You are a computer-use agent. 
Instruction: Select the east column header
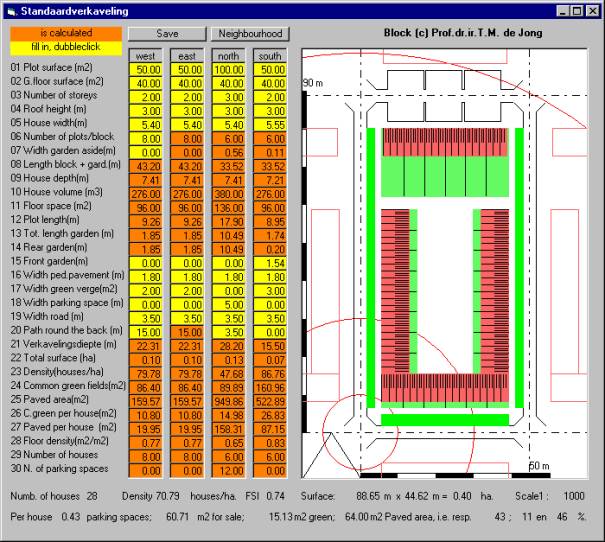(x=187, y=56)
